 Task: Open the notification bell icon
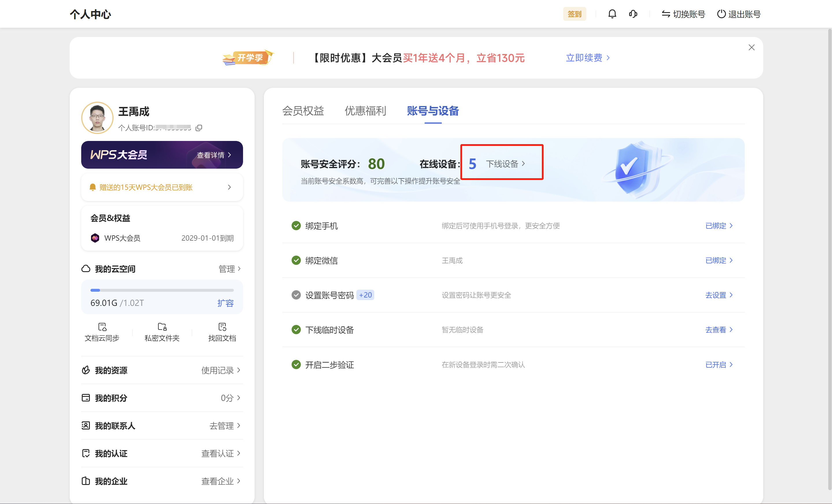[x=612, y=14]
